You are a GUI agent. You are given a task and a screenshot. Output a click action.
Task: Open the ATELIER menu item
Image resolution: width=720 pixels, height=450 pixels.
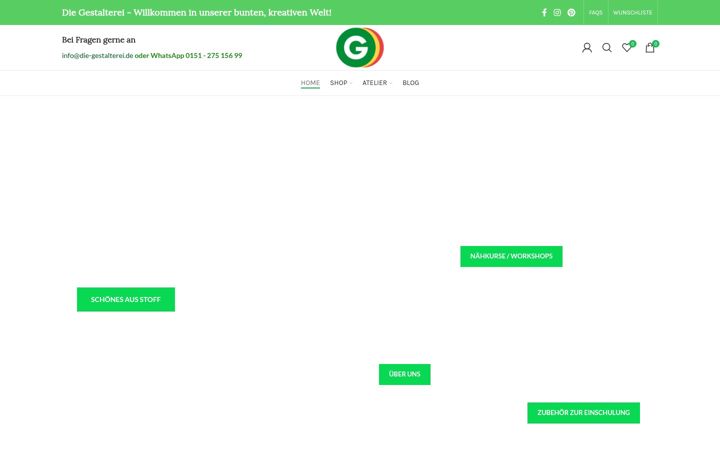coord(375,83)
